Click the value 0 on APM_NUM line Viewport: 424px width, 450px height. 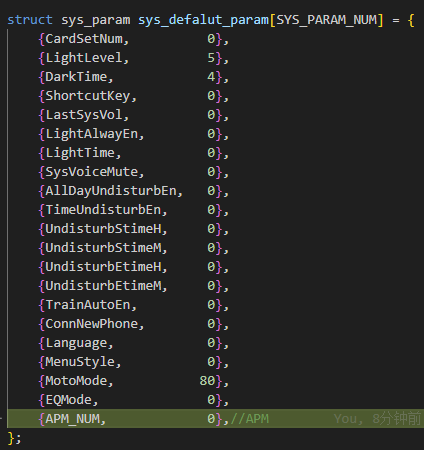click(211, 419)
